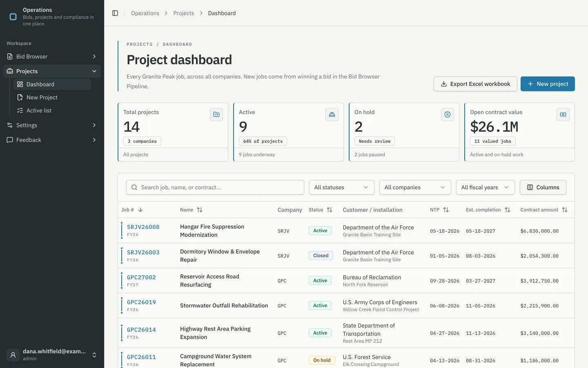This screenshot has width=588, height=368.
Task: Open the dana.whitfield account switcher
Action: pos(52,355)
